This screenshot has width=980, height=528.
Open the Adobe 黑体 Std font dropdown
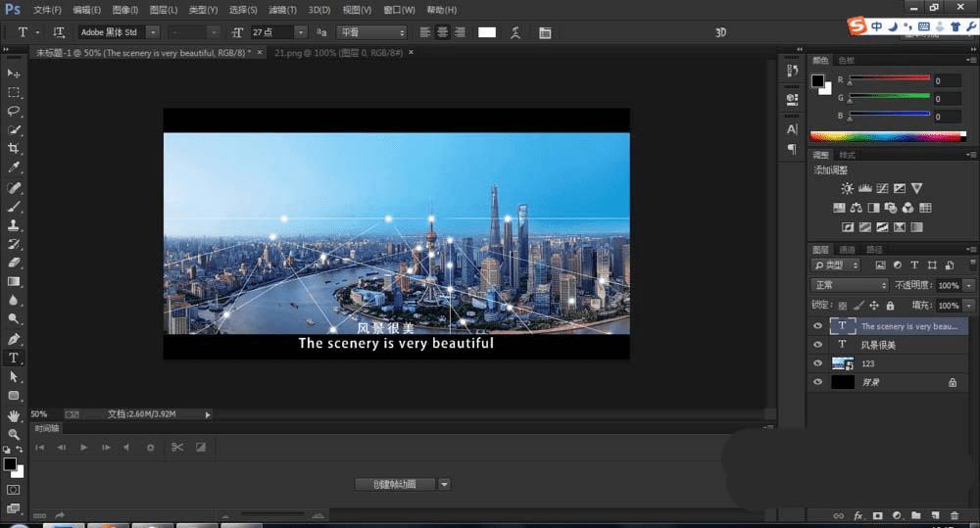coord(152,32)
